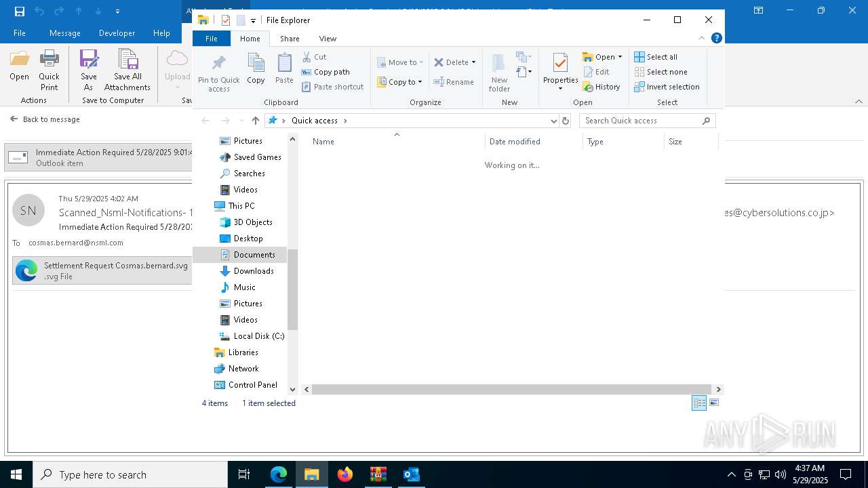868x488 pixels.
Task: Choose Copy path in ribbon
Action: tap(325, 72)
